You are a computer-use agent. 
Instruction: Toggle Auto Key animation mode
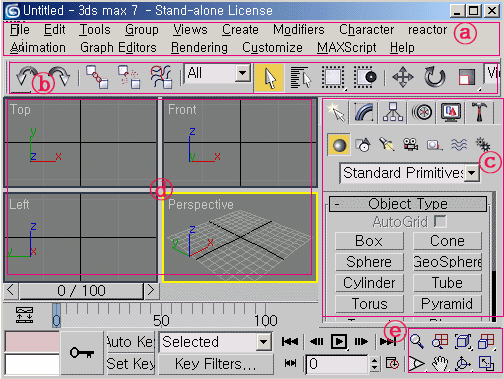coord(131,342)
